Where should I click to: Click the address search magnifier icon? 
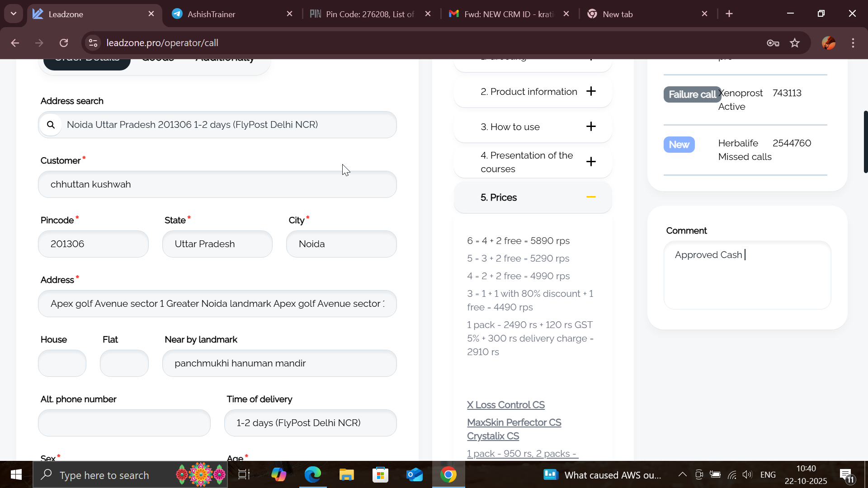coord(51,125)
